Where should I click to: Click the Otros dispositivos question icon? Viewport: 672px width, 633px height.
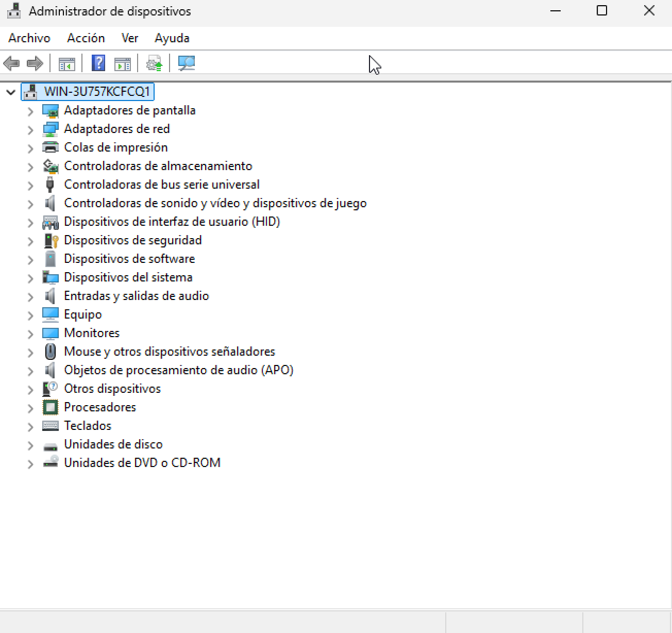[x=50, y=389]
